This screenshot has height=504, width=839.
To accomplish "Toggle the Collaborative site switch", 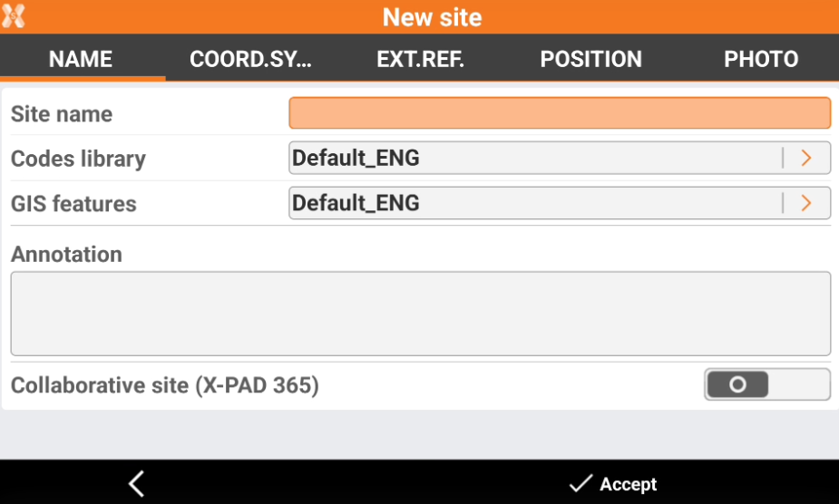I will (x=766, y=384).
